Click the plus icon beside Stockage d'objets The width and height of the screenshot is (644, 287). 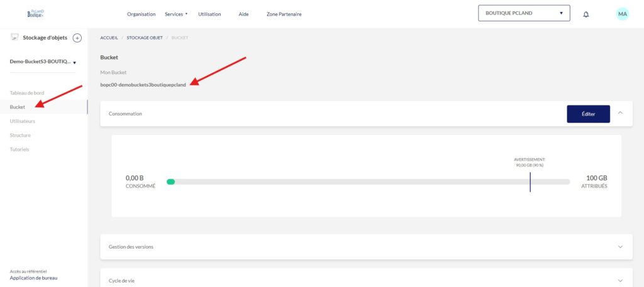[77, 38]
